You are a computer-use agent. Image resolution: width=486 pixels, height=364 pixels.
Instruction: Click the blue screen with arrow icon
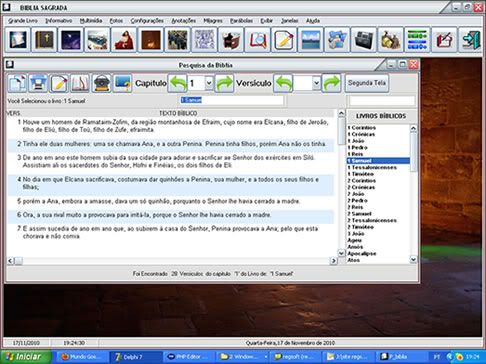pos(123,83)
